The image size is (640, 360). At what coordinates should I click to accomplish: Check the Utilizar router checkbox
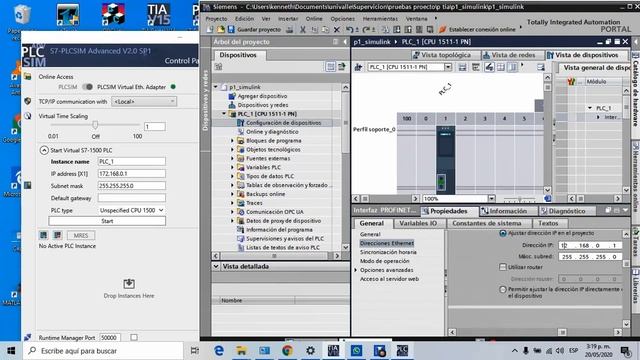[503, 267]
